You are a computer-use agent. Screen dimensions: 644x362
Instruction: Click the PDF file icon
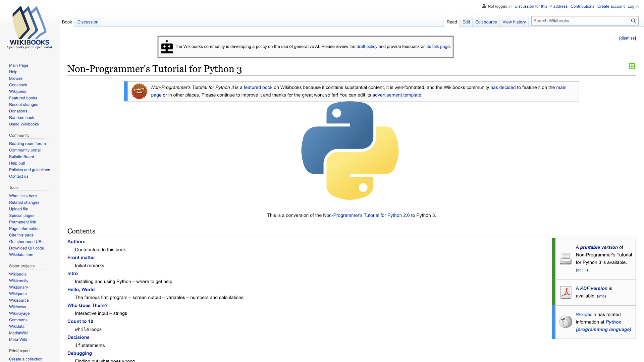point(566,292)
